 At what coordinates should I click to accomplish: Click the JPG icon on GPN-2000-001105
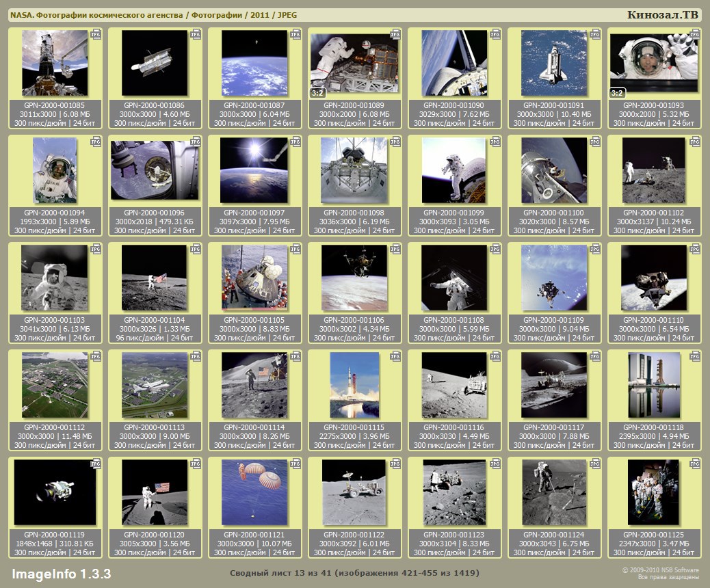(x=295, y=249)
